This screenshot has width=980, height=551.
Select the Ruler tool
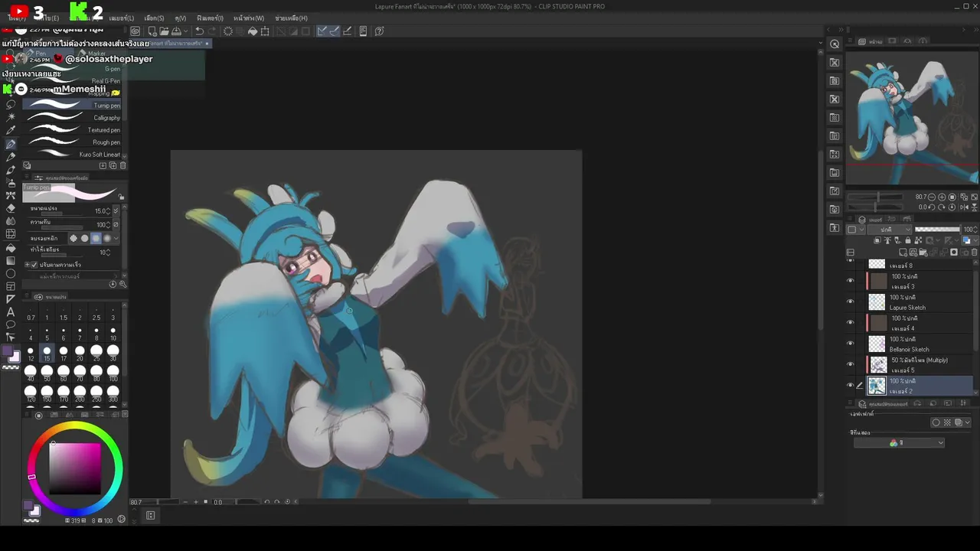coord(11,299)
